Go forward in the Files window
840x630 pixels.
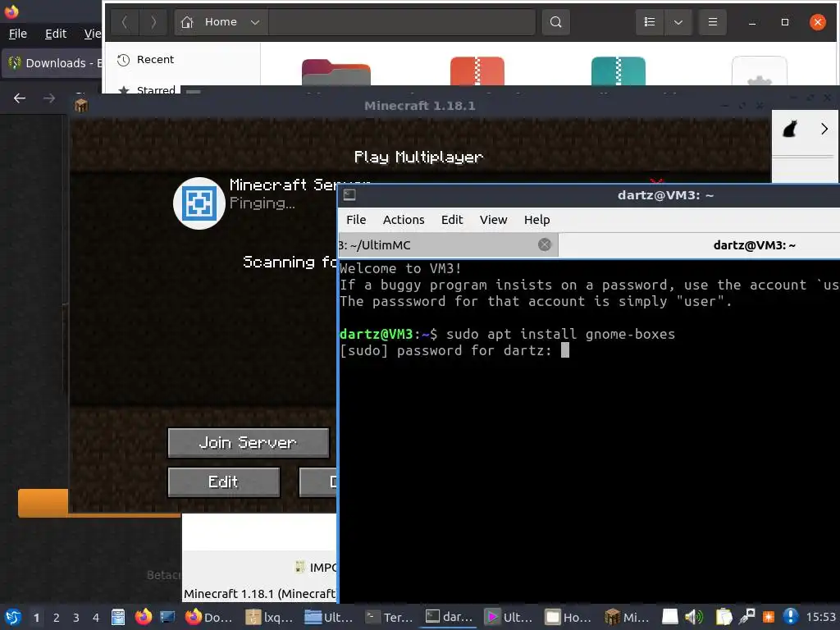pyautogui.click(x=153, y=22)
